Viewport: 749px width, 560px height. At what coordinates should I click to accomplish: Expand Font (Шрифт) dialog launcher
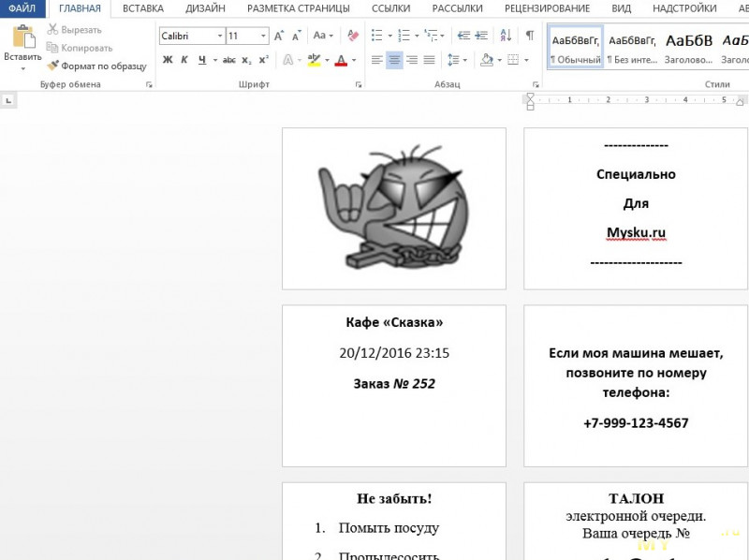pyautogui.click(x=359, y=84)
